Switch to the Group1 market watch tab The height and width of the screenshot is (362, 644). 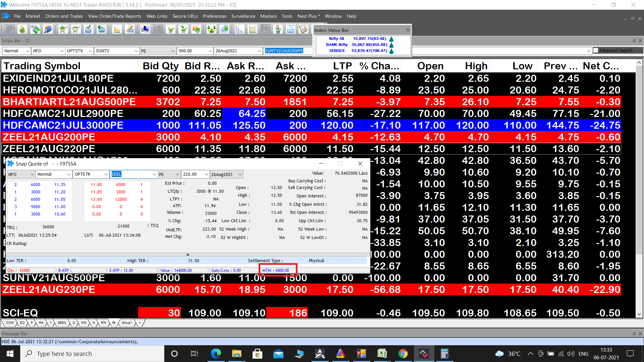(127, 323)
